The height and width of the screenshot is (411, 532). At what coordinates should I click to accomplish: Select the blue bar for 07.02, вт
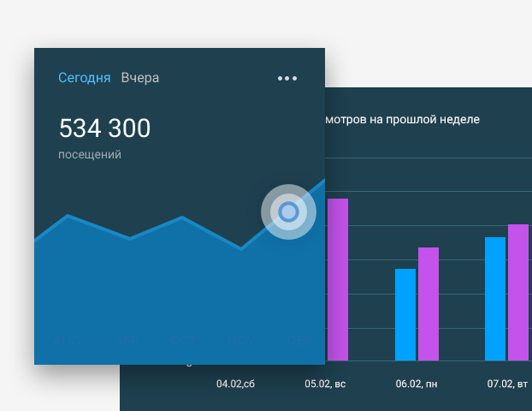pyautogui.click(x=495, y=298)
